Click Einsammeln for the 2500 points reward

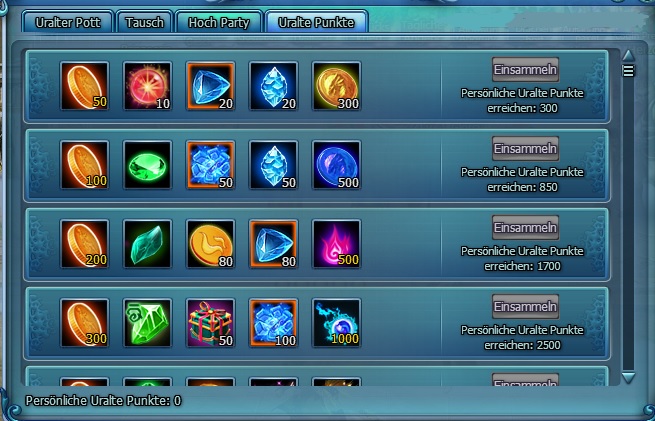525,307
